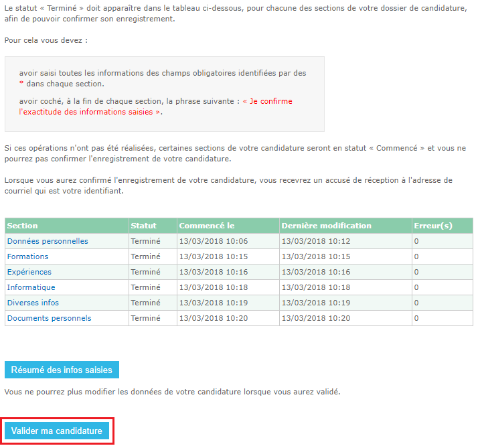Open the Données personnelles section link
The width and height of the screenshot is (480, 448).
[48, 241]
